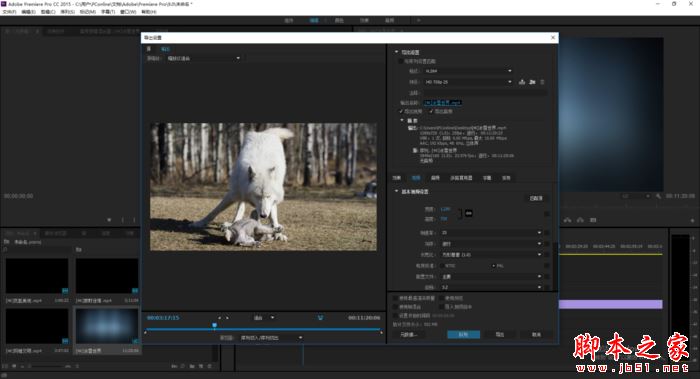Open the Field Order dropdown
Image resolution: width=700 pixels, height=379 pixels.
pyautogui.click(x=491, y=244)
